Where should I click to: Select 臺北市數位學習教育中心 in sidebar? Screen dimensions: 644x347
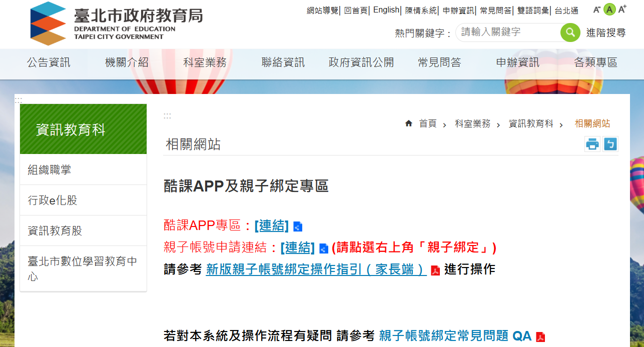coord(83,268)
